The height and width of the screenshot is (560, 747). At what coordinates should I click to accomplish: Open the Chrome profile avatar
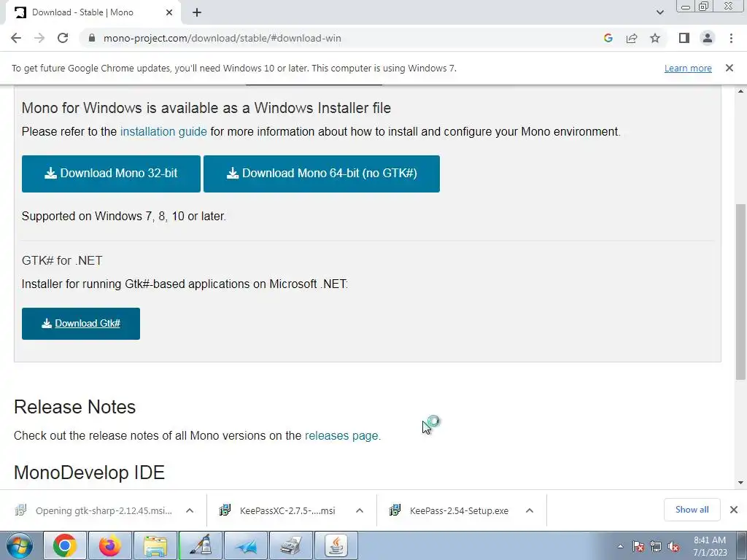coord(708,38)
